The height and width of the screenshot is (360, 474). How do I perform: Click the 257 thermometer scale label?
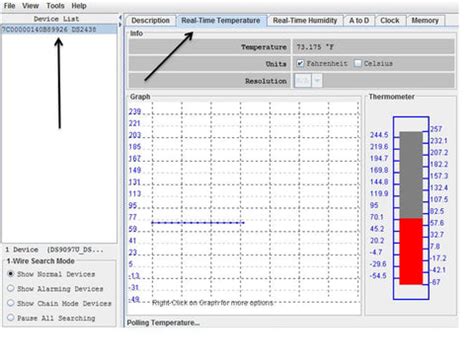point(436,129)
